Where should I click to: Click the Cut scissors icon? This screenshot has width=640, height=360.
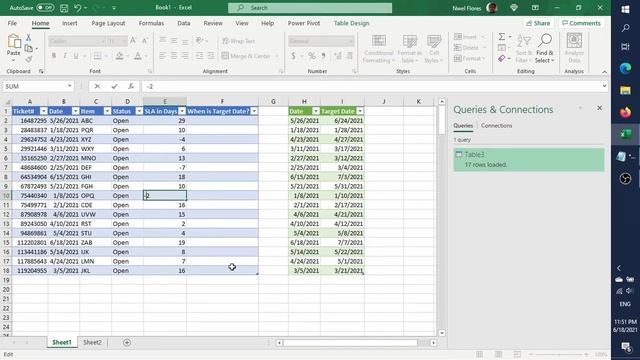pyautogui.click(x=29, y=38)
